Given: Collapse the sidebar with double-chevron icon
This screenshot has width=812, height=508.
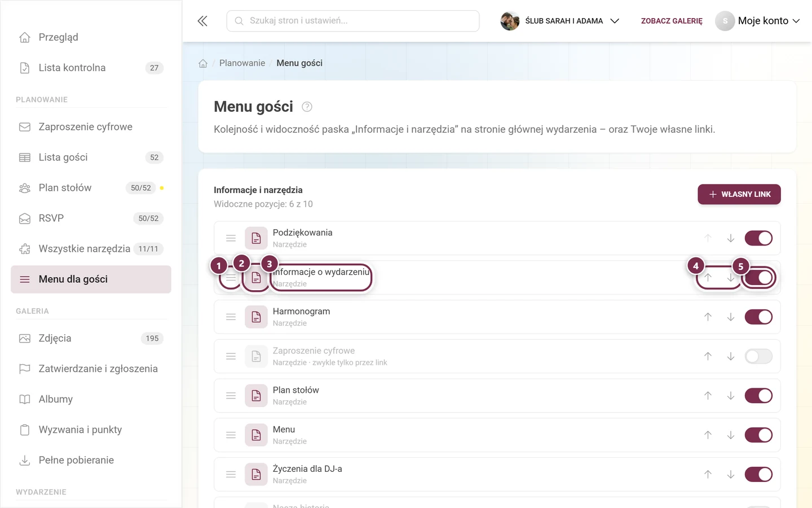Looking at the screenshot, I should pos(202,21).
